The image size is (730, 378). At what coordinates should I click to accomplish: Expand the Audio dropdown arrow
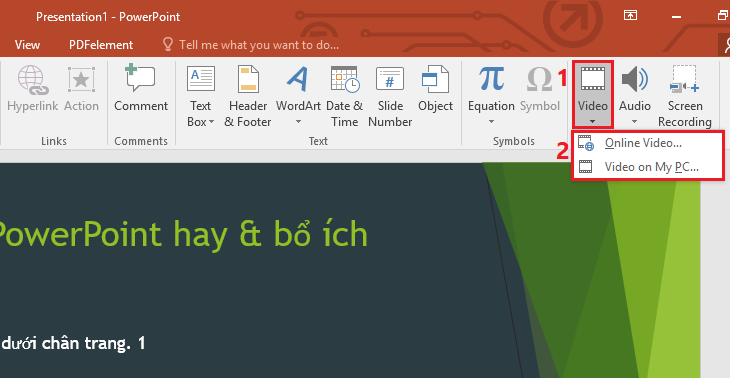(635, 122)
